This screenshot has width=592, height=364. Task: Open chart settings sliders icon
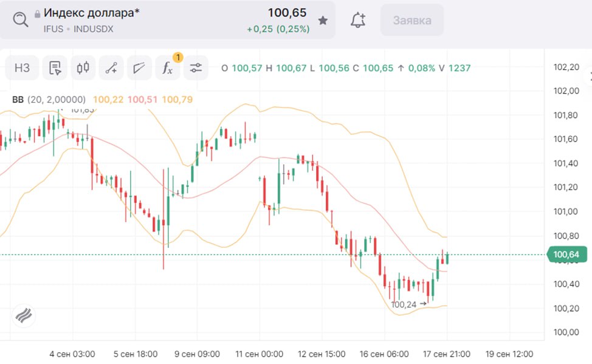tap(195, 68)
